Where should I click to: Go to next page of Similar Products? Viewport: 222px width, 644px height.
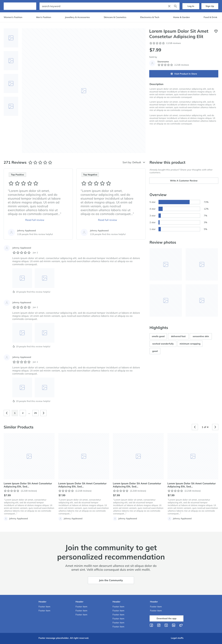(215, 427)
